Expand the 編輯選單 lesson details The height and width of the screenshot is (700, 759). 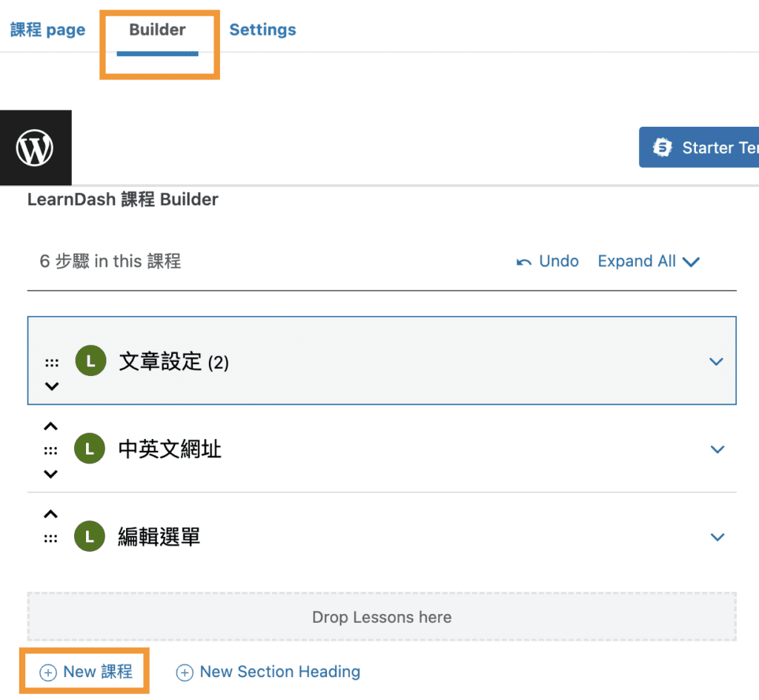[x=716, y=536]
